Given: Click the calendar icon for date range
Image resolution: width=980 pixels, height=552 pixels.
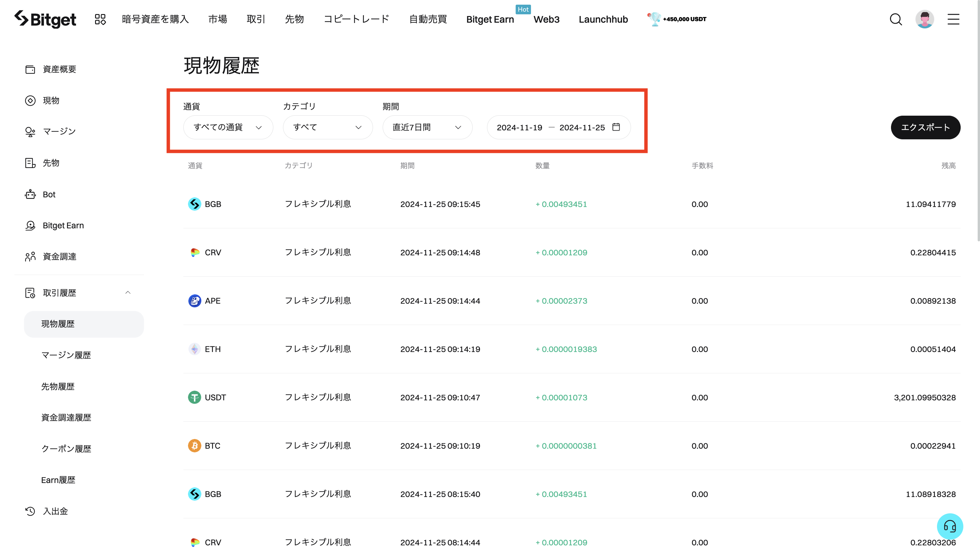Looking at the screenshot, I should tap(617, 127).
